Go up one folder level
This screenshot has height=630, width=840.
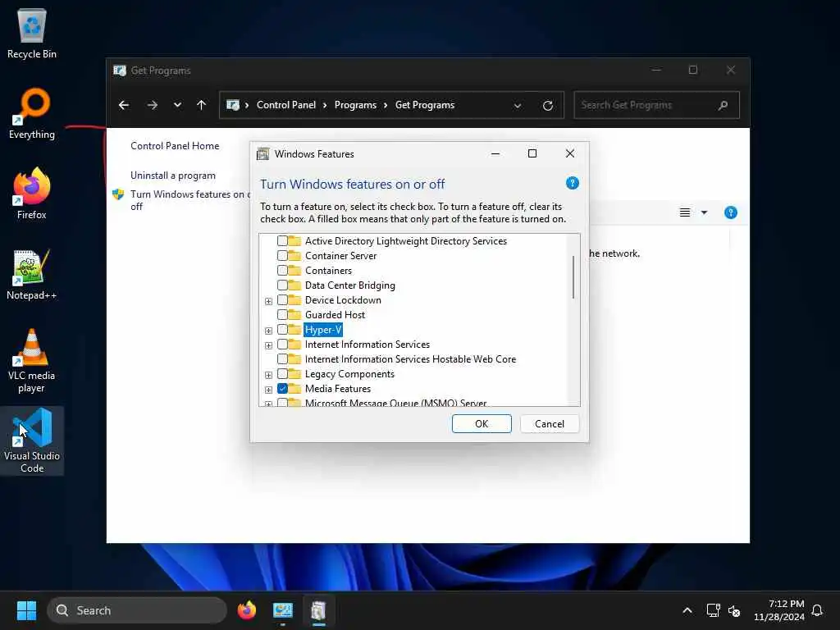click(x=202, y=105)
